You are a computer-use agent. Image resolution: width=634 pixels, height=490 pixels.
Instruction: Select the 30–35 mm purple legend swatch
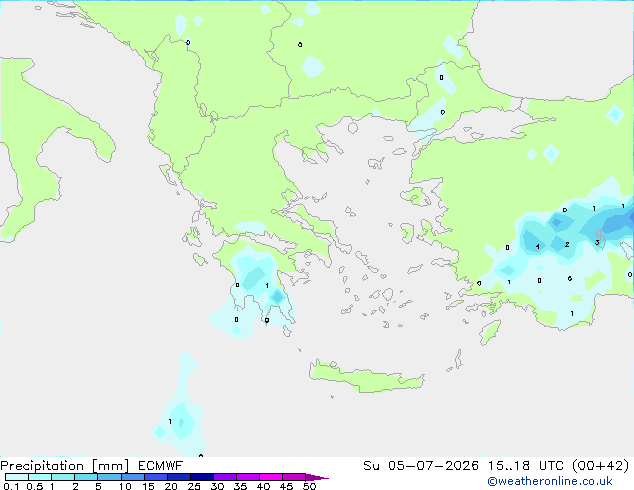coord(224,477)
